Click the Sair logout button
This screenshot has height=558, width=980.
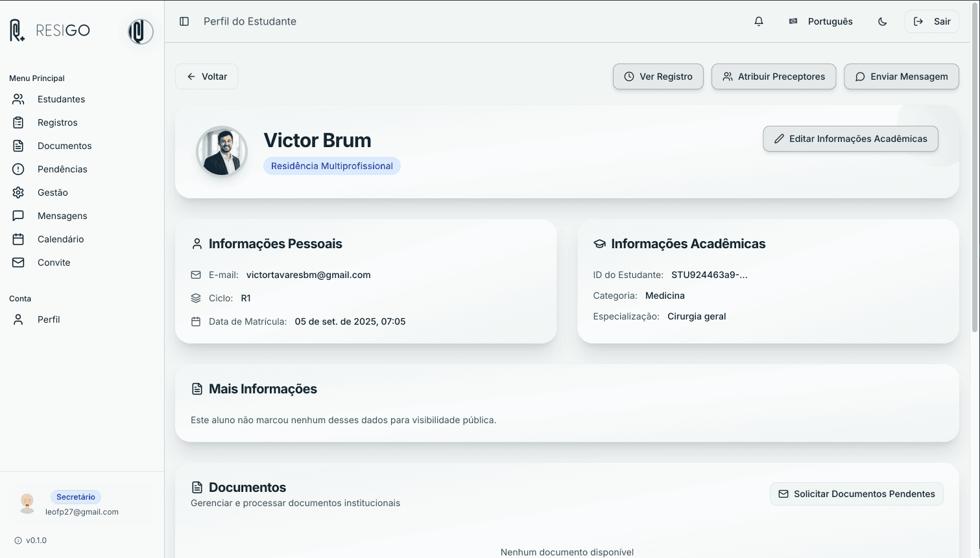pos(932,21)
